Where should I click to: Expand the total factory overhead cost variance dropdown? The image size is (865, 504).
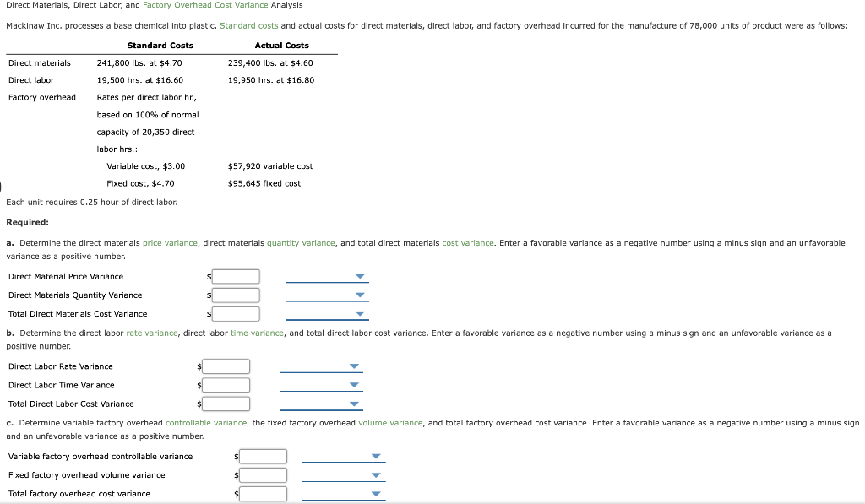click(377, 493)
